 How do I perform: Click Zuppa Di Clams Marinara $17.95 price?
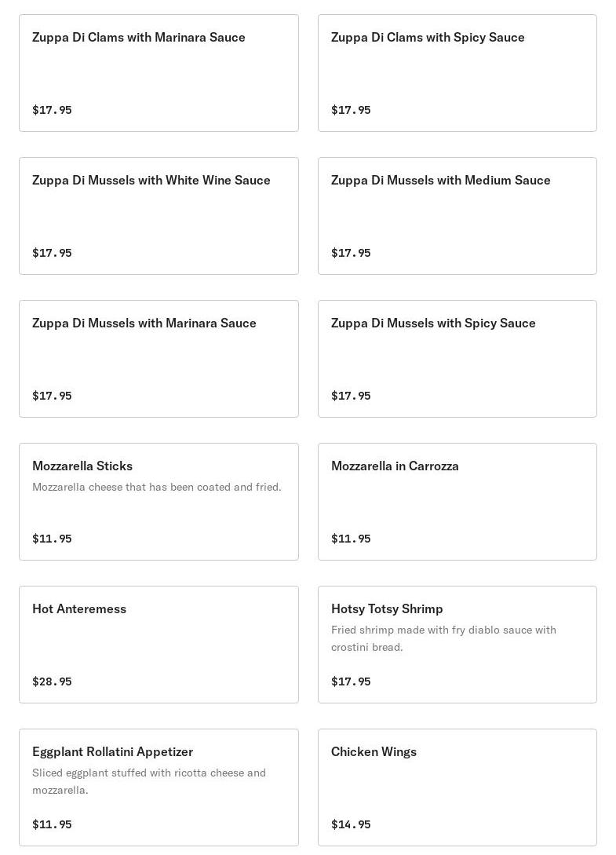(52, 110)
